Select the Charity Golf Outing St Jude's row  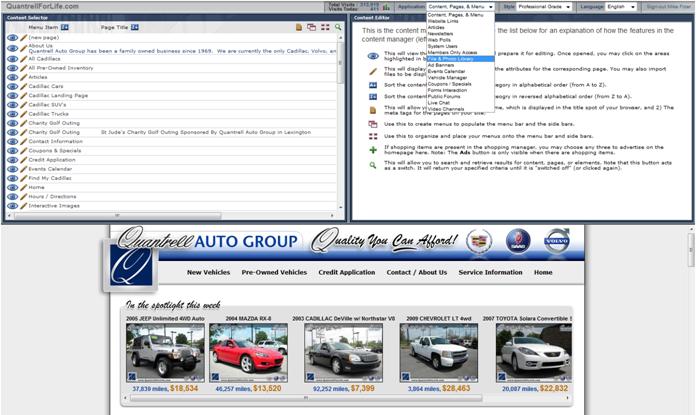pyautogui.click(x=171, y=132)
